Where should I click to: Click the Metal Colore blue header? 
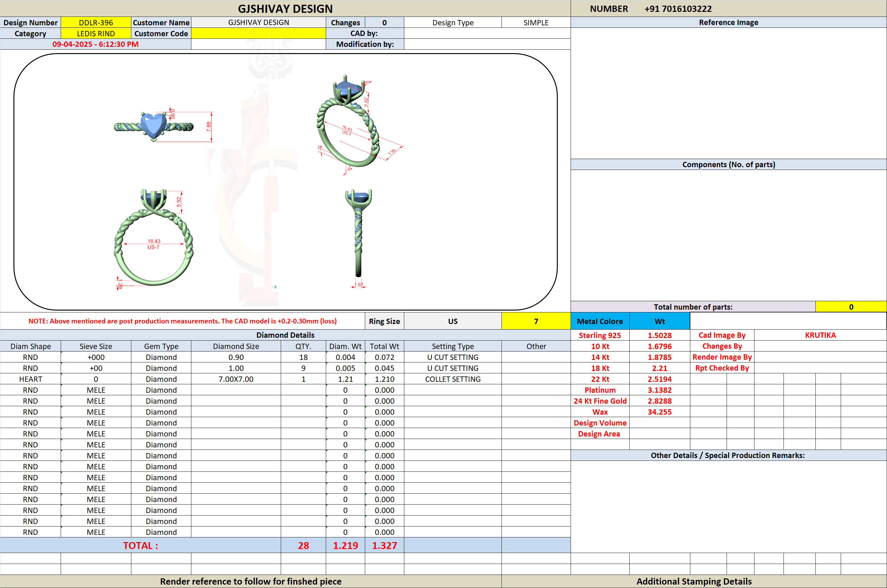click(x=600, y=321)
